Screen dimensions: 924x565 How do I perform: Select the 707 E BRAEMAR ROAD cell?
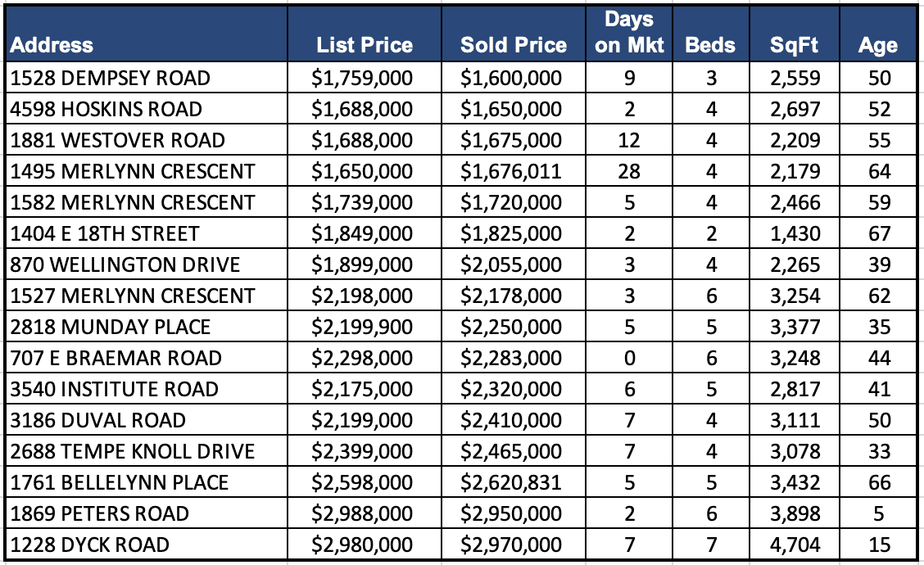[116, 359]
